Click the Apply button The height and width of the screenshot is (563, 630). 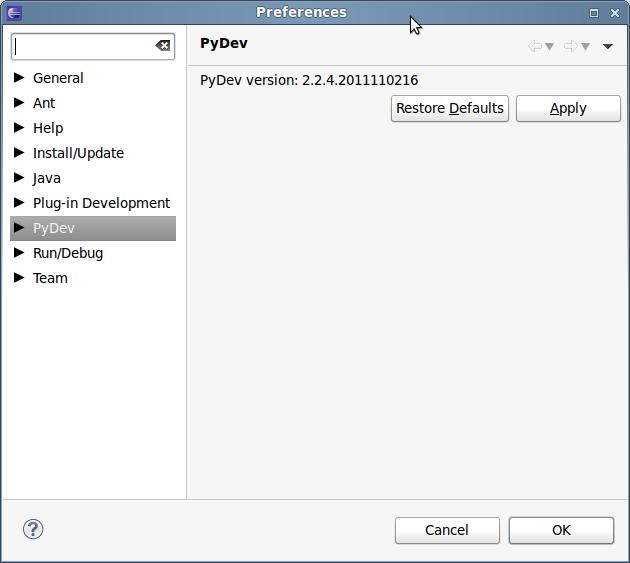click(569, 109)
